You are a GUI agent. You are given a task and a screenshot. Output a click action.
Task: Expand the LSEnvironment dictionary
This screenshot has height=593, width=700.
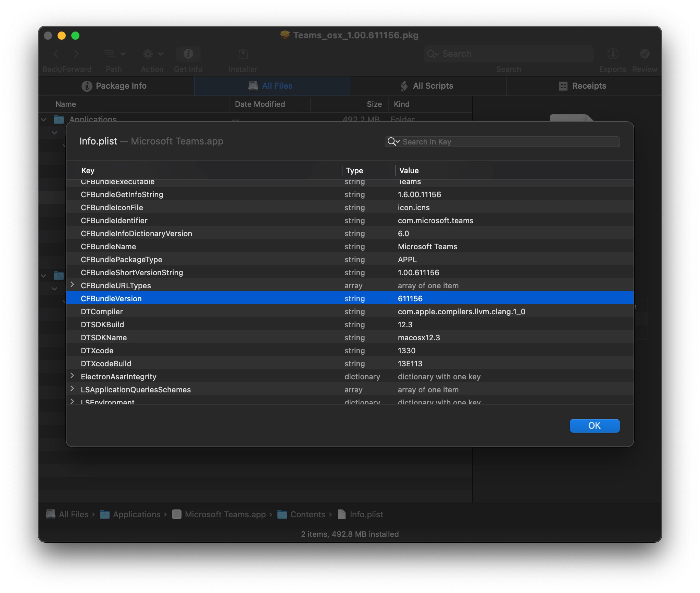click(x=72, y=401)
